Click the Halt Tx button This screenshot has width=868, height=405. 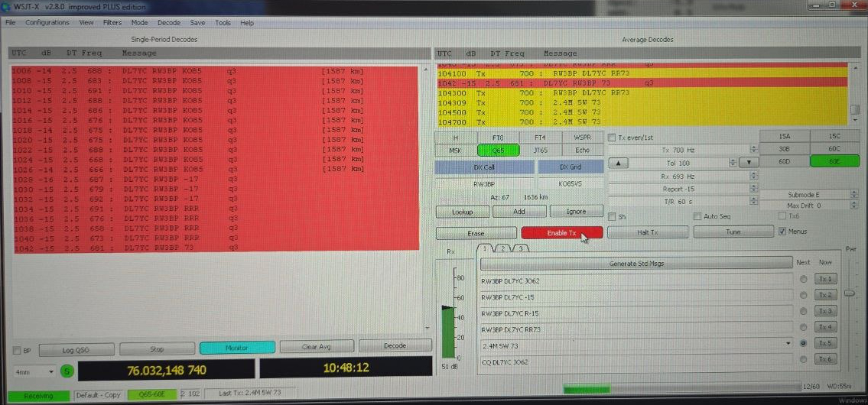tap(648, 232)
